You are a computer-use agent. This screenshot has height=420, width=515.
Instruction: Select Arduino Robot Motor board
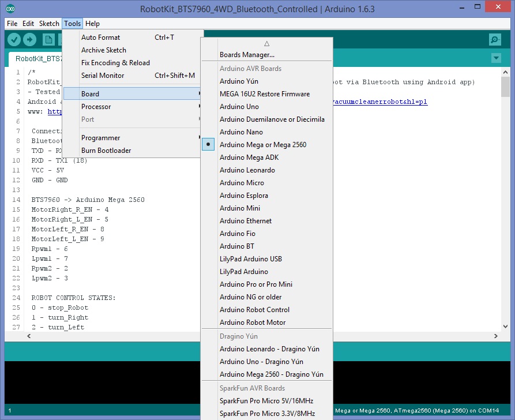tap(266, 322)
